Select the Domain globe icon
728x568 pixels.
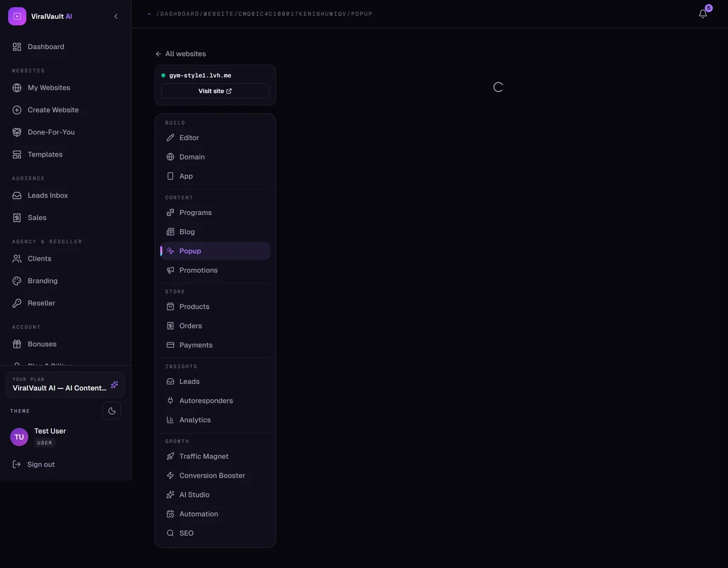[x=170, y=157]
